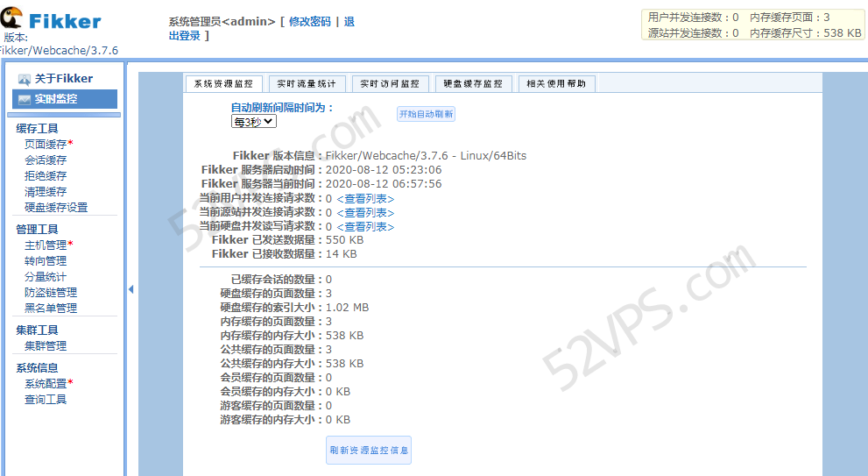Open 转向管理 in the sidebar
This screenshot has width=868, height=476.
(x=46, y=261)
